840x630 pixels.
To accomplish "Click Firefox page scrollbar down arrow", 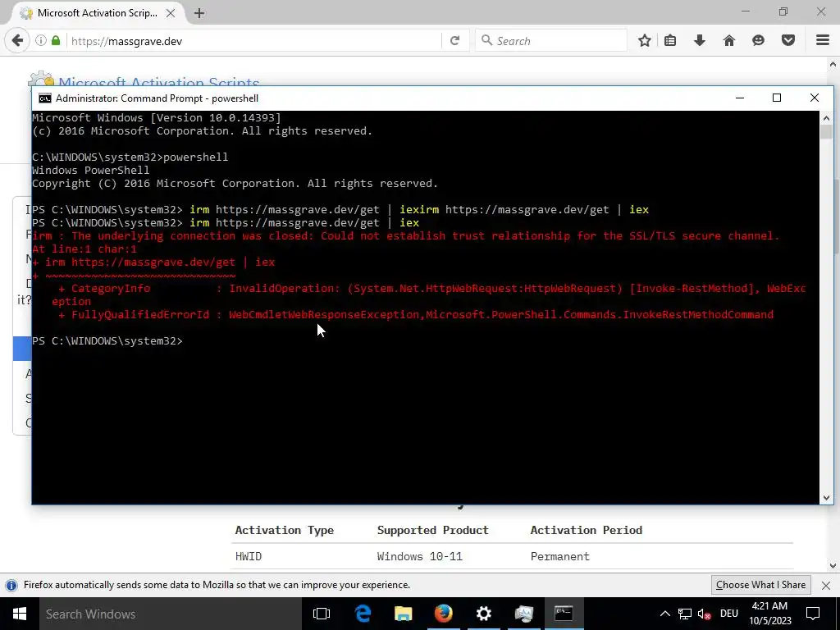I will coord(833,565).
